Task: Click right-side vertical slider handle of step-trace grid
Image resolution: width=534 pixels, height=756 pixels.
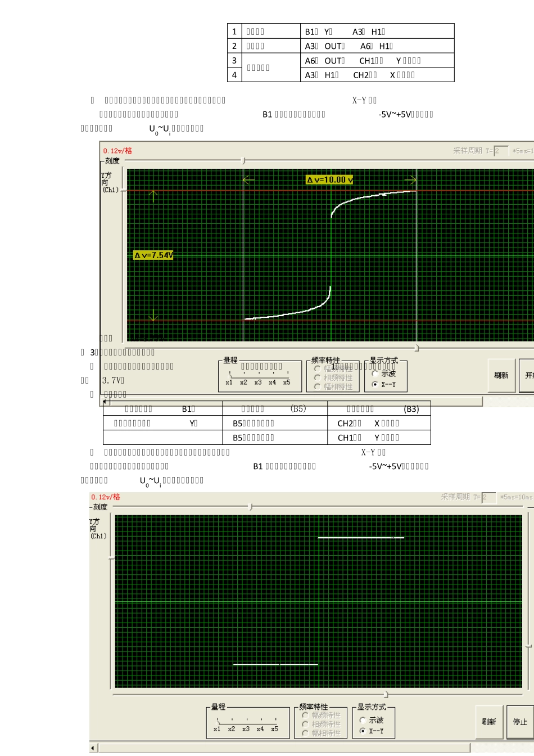Action: click(528, 646)
